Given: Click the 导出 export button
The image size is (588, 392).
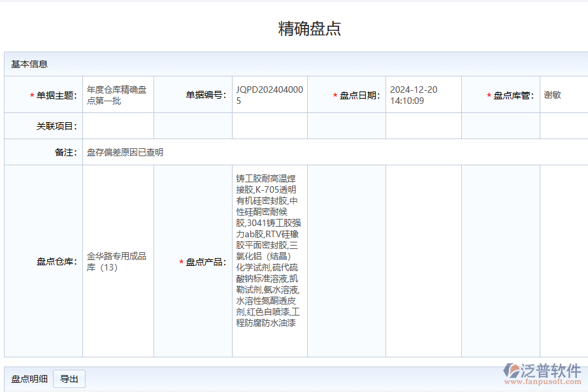Looking at the screenshot, I should [70, 378].
